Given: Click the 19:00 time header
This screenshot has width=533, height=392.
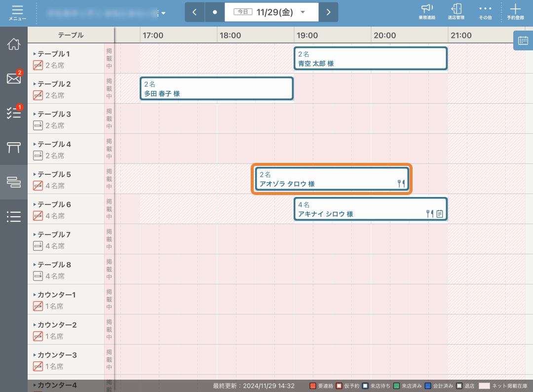Looking at the screenshot, I should pyautogui.click(x=307, y=36).
